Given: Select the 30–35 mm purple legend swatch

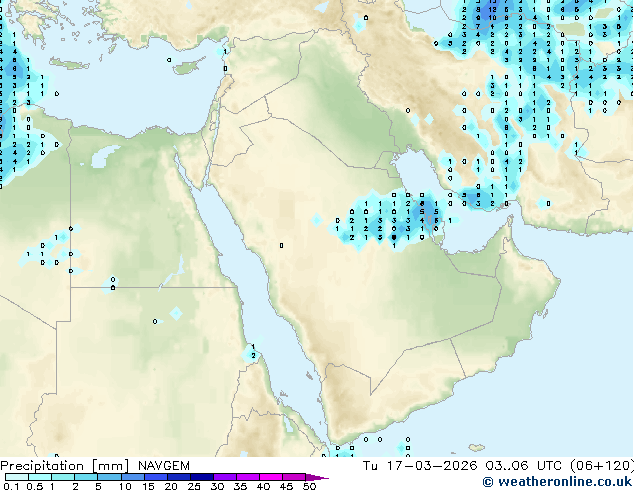Looking at the screenshot, I should point(224,477).
